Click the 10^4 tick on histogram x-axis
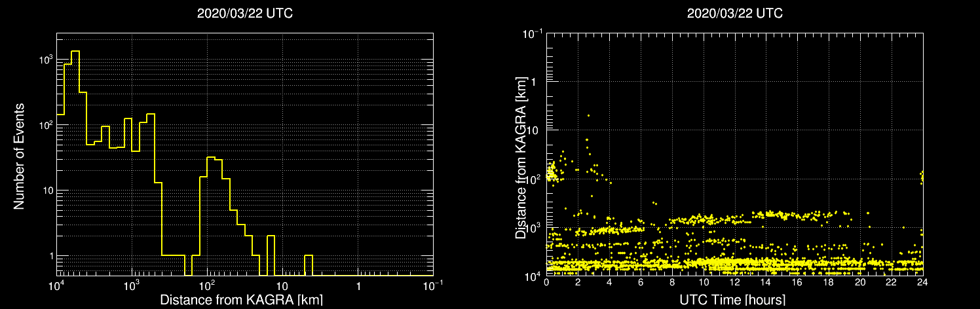Viewport: 980px width, 309px height. click(56, 285)
